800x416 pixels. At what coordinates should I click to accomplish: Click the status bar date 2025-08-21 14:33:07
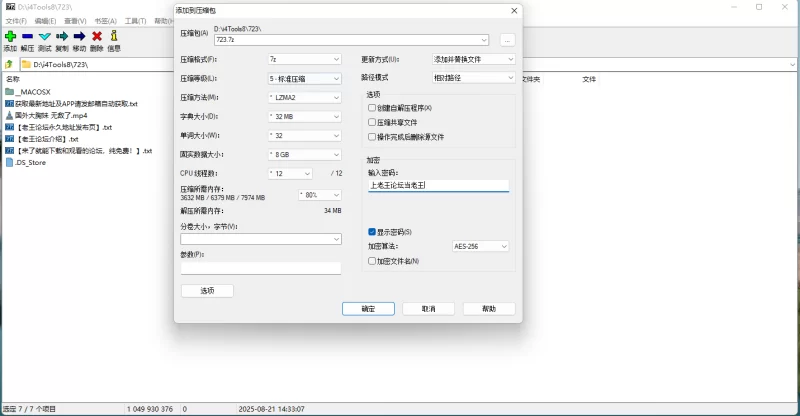pos(271,409)
